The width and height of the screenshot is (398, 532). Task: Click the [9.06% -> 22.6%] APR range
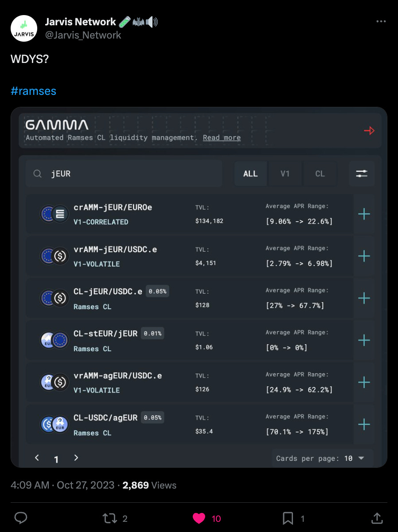[x=299, y=221]
